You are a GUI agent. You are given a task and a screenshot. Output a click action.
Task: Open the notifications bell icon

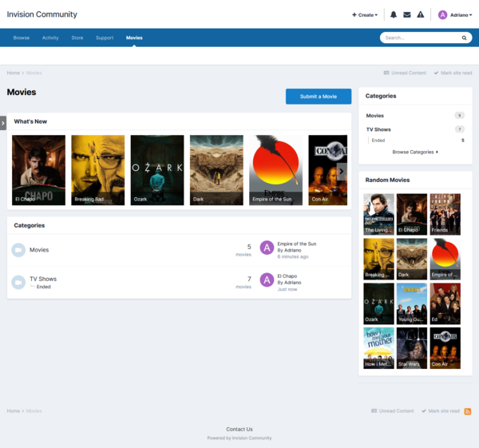[393, 14]
